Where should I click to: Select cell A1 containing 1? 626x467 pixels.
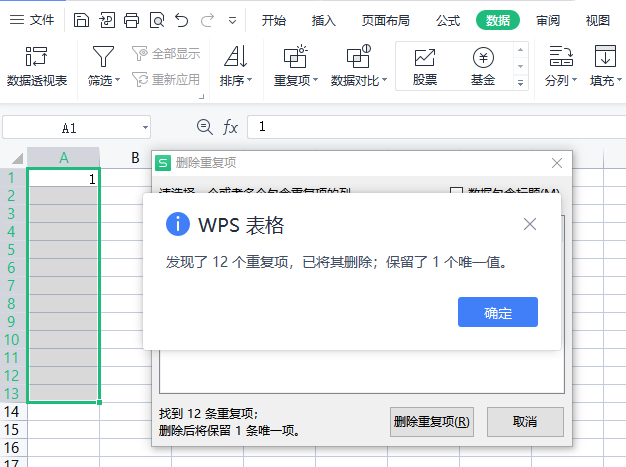(x=63, y=178)
